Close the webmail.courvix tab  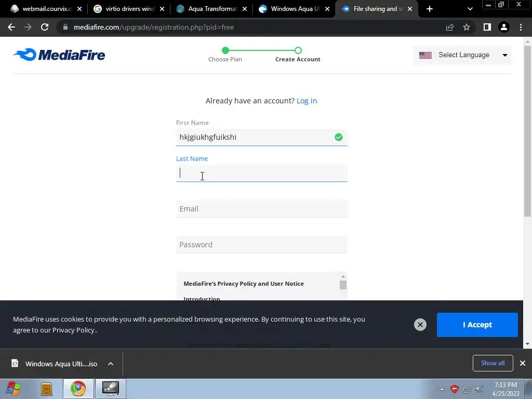point(79,9)
